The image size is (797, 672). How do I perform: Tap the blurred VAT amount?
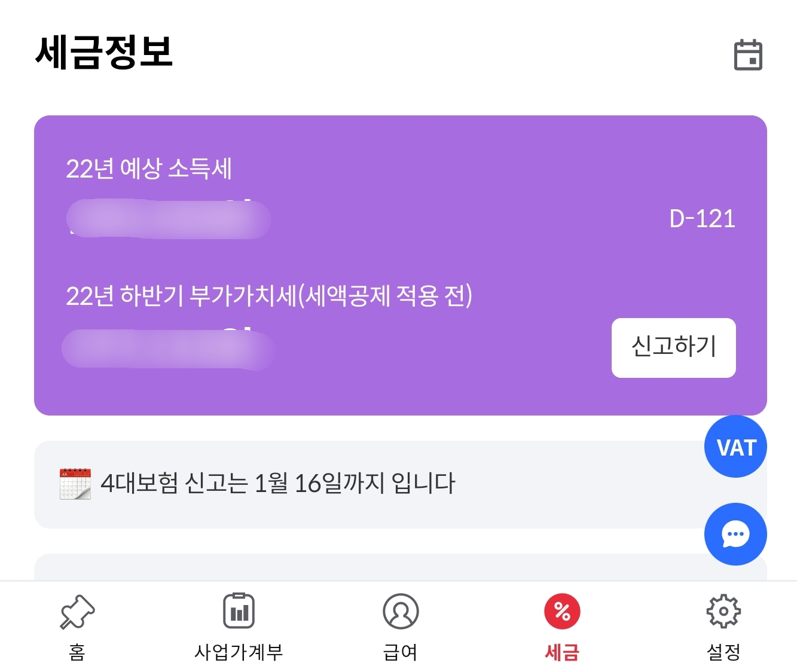[169, 349]
